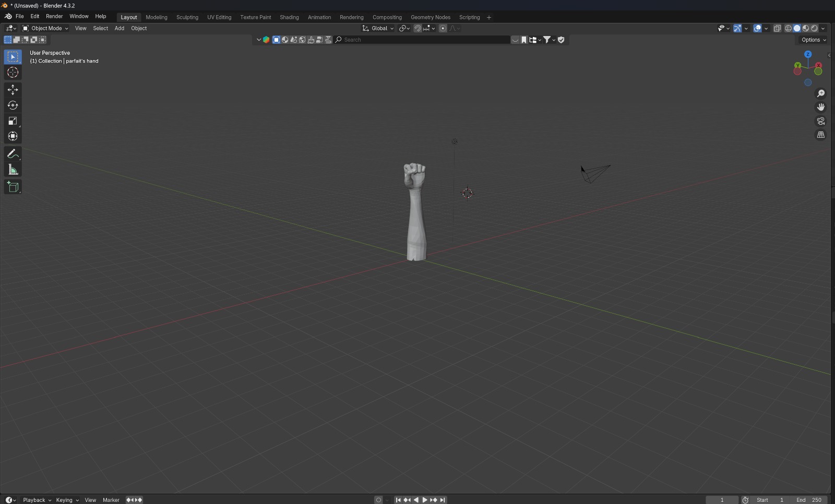Toggle X-ray view mode
This screenshot has width=835, height=504.
(777, 29)
